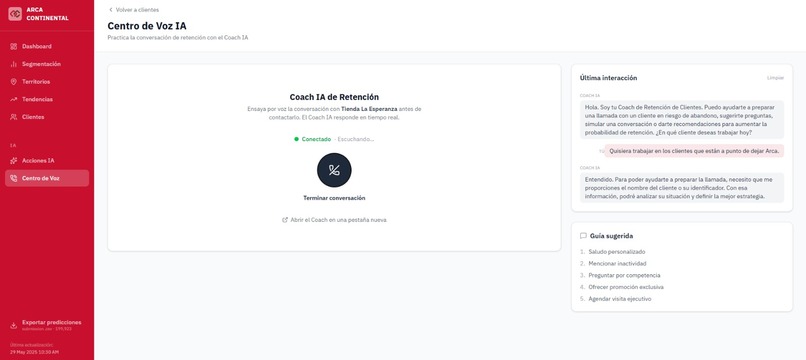Image resolution: width=806 pixels, height=360 pixels.
Task: Click the 'Practica la conversación de retención' subtitle
Action: coord(177,38)
